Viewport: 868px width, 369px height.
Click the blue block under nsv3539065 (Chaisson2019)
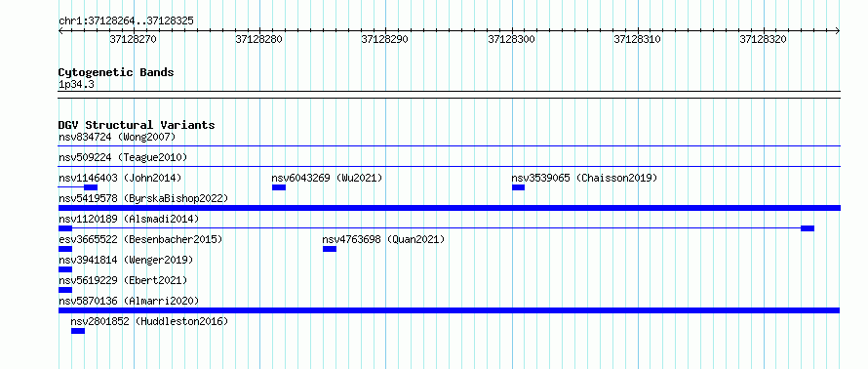point(518,187)
